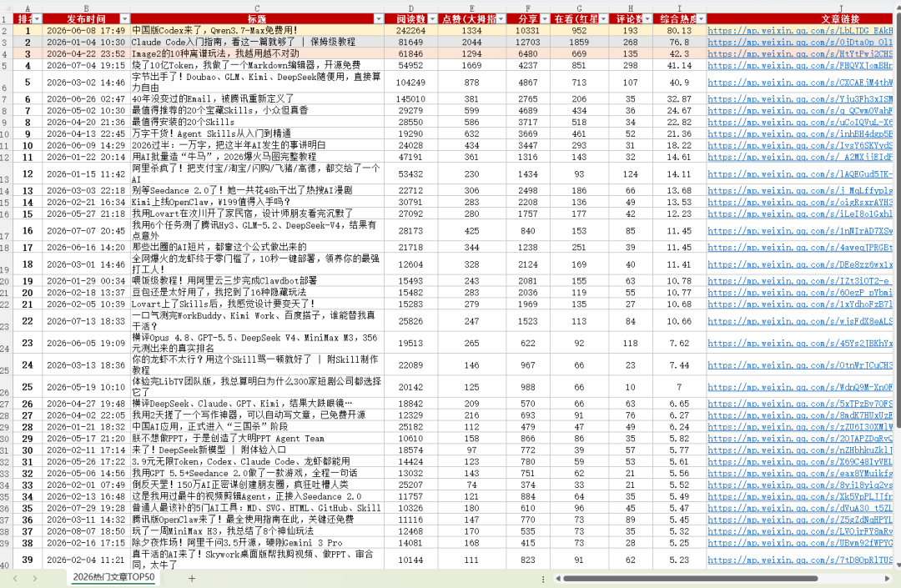Viewport: 901px width, 588px height.
Task: Select reads value 104249
Action: [410, 82]
